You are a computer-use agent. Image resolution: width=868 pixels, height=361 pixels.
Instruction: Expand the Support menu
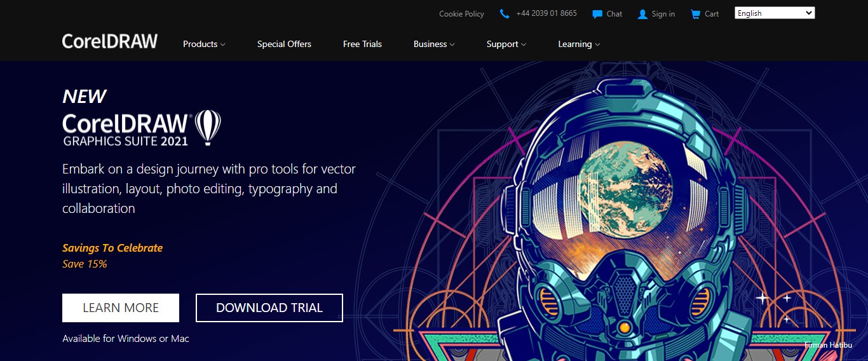(506, 44)
